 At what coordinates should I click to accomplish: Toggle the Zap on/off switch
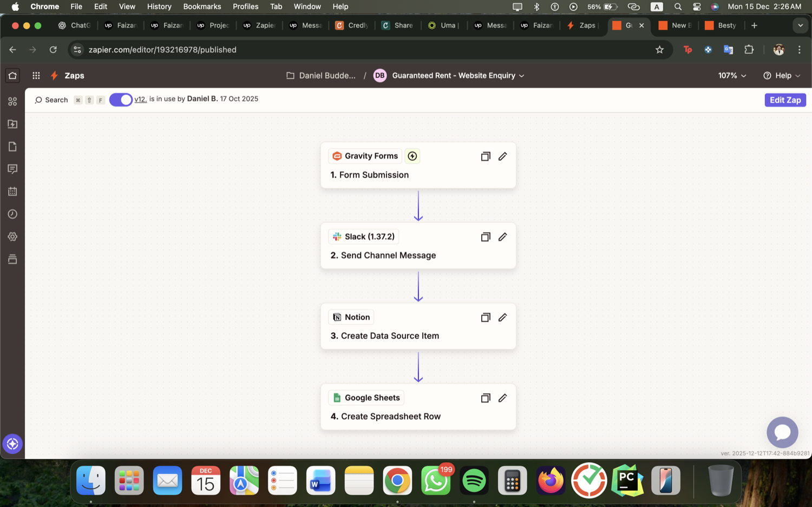click(x=121, y=100)
